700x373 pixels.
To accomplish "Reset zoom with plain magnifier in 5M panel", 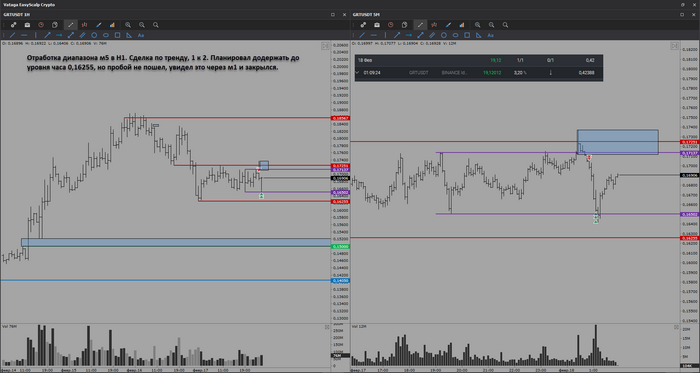I will (x=505, y=25).
